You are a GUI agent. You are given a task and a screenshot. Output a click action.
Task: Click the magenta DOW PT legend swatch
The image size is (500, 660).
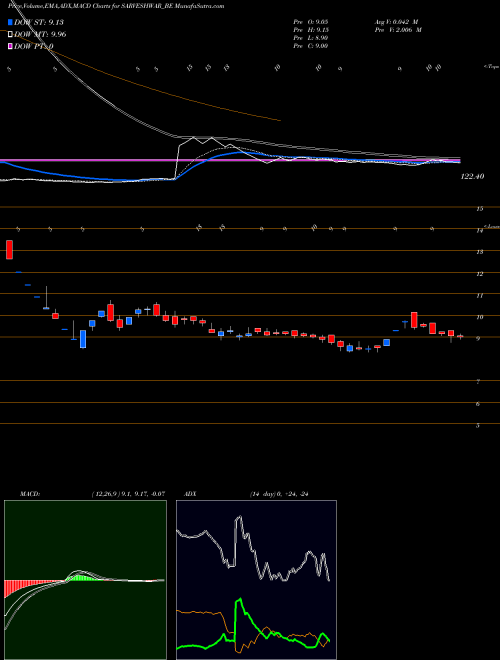click(x=10, y=46)
